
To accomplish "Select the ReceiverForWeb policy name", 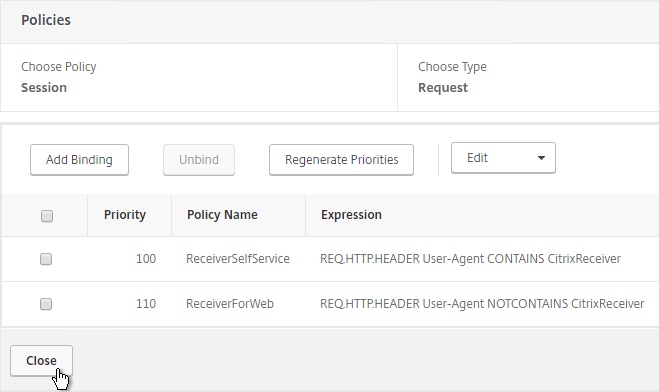I will tap(230, 304).
